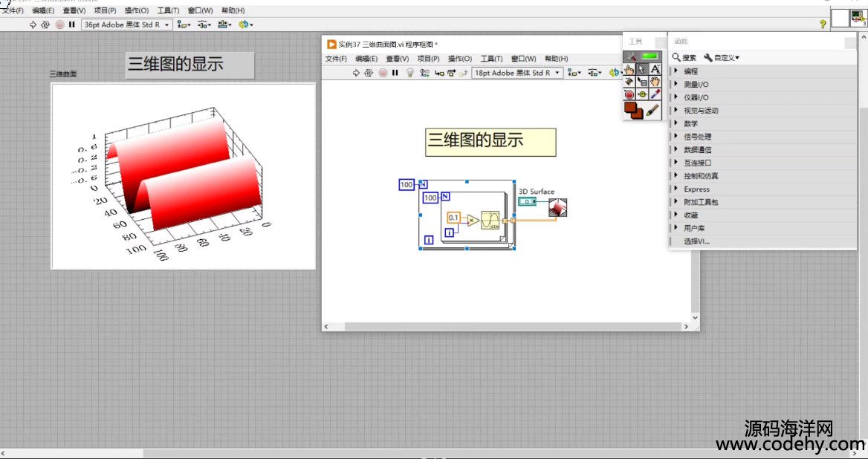Select the Position/Size/Select arrow tool
The height and width of the screenshot is (459, 868).
642,69
